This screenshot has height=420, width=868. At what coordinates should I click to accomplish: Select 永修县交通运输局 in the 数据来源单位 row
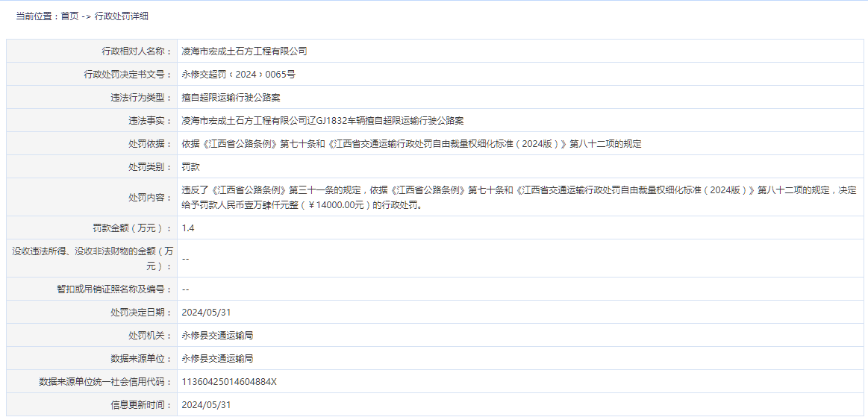tap(217, 359)
